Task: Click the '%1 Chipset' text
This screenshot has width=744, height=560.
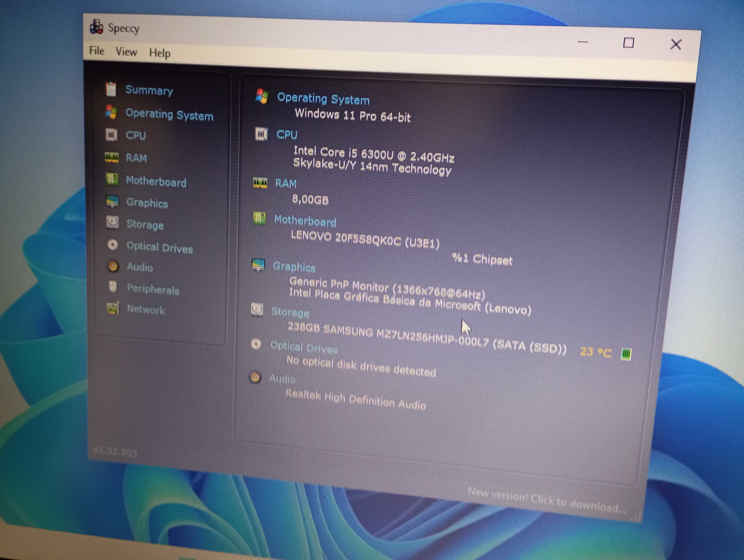Action: (x=482, y=259)
